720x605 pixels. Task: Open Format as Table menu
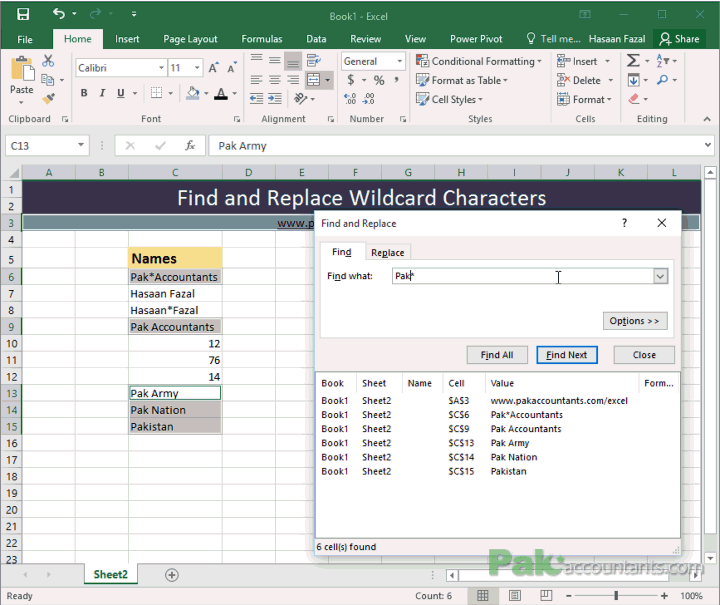click(x=462, y=80)
